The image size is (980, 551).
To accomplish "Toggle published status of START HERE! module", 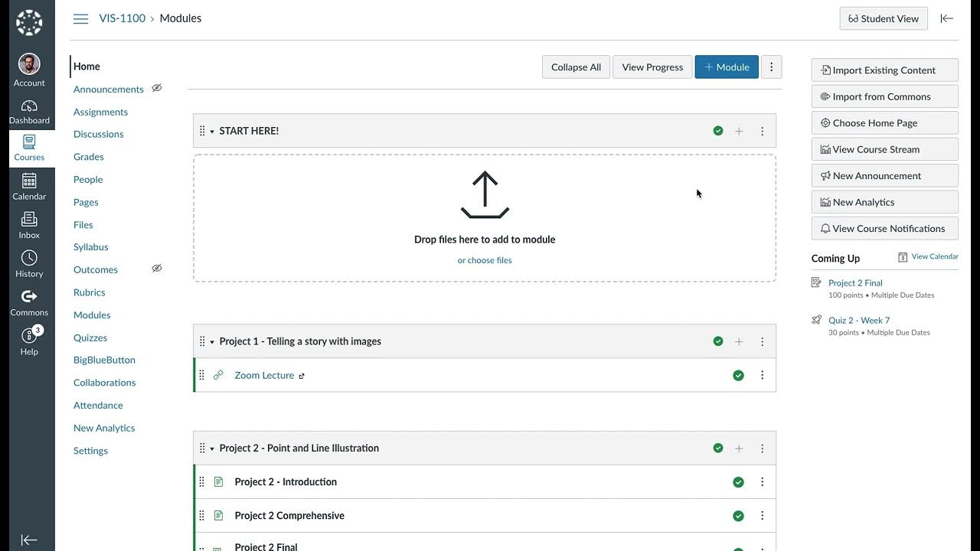I will coord(718,131).
